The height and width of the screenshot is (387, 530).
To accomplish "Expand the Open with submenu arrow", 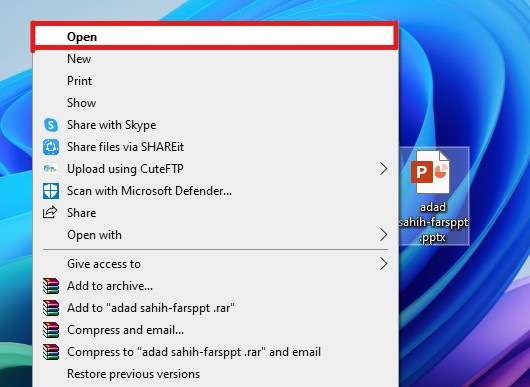I will point(383,235).
